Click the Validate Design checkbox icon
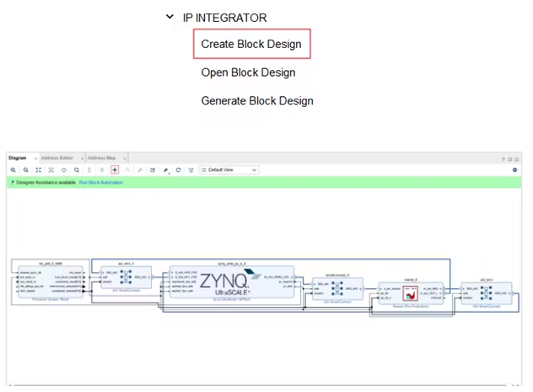533x392 pixels. click(x=153, y=170)
